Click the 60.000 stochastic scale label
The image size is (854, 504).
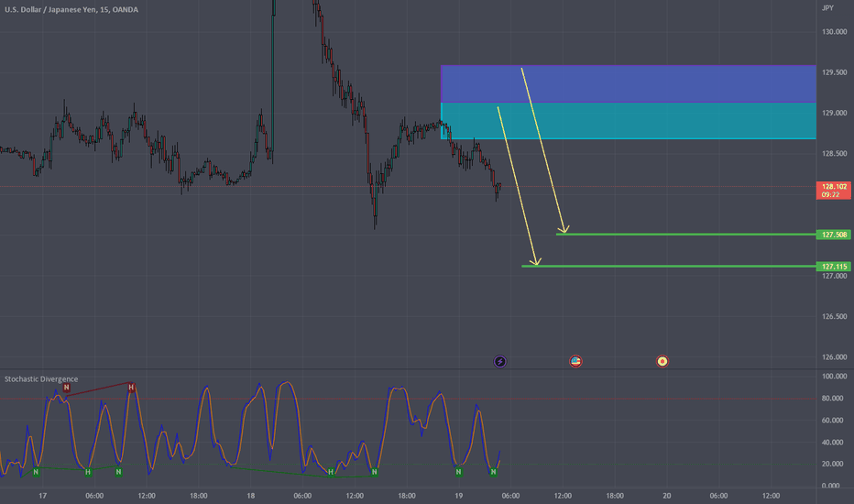point(833,421)
